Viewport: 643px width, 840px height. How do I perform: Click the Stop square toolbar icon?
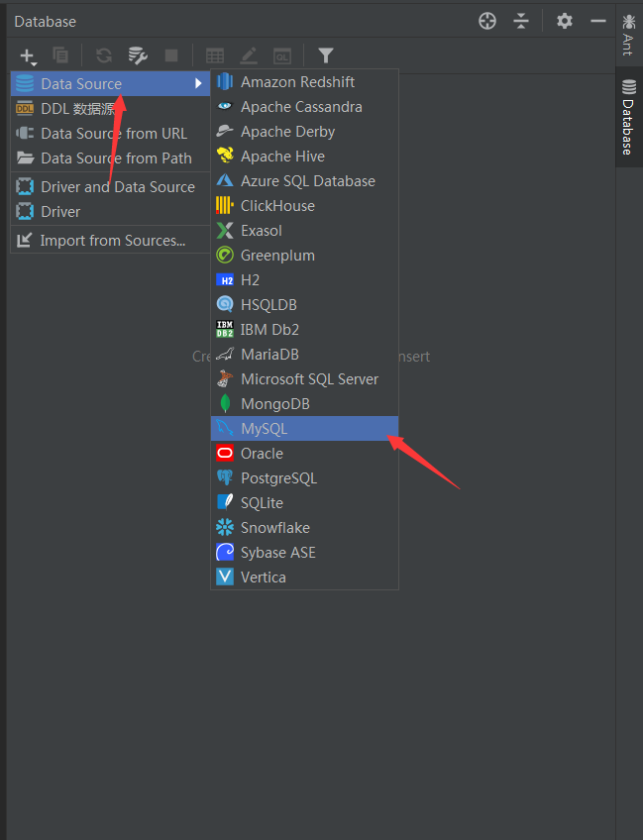(171, 55)
